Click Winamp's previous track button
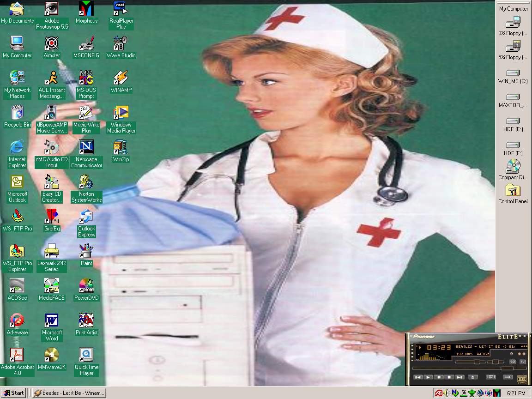 tap(418, 377)
